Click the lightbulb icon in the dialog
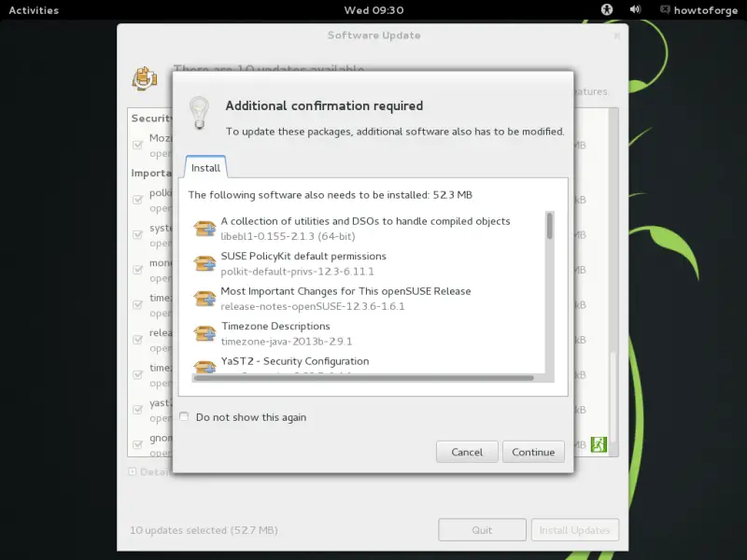This screenshot has width=747, height=560. click(x=199, y=113)
